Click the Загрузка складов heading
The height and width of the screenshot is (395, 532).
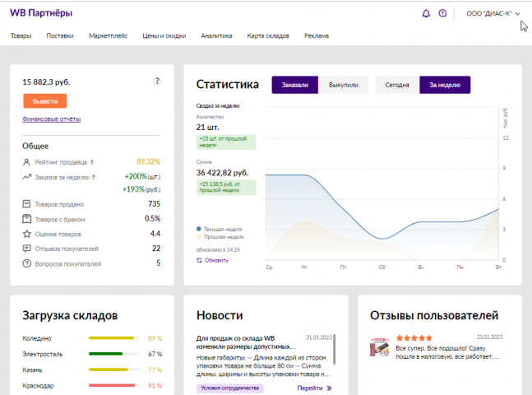click(x=70, y=315)
